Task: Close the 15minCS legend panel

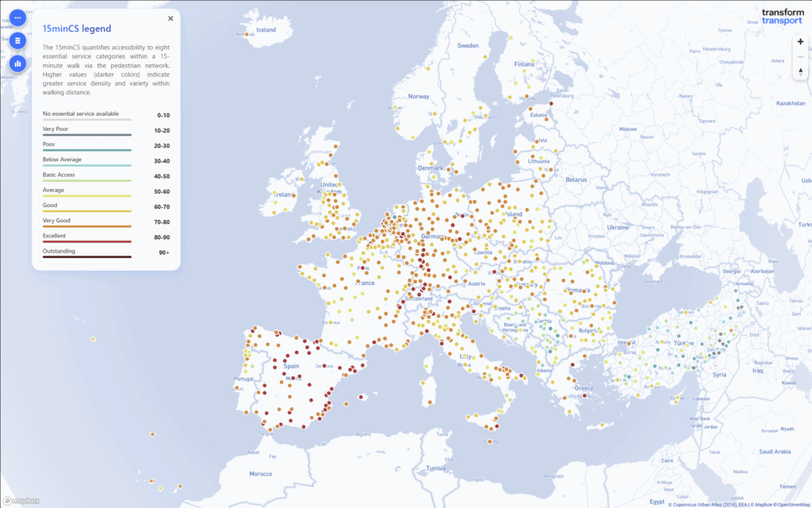Action: click(x=170, y=18)
